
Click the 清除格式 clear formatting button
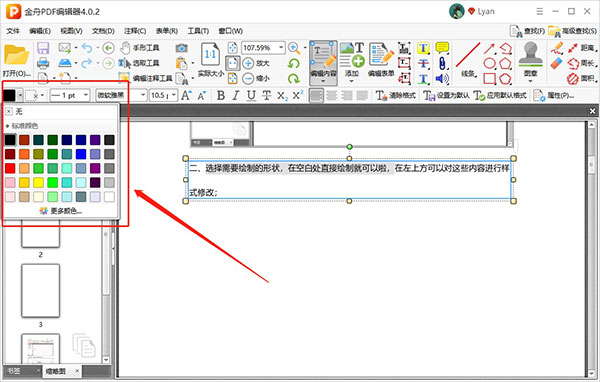396,95
